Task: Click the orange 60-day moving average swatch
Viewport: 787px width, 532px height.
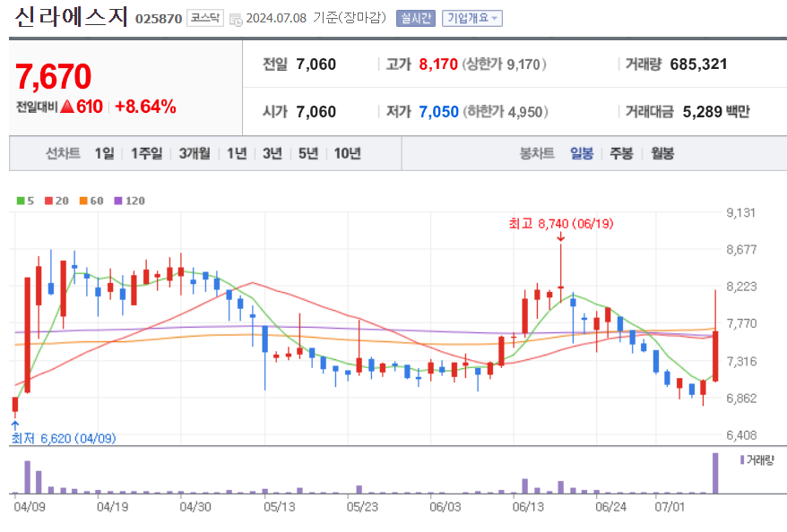Action: [83, 201]
